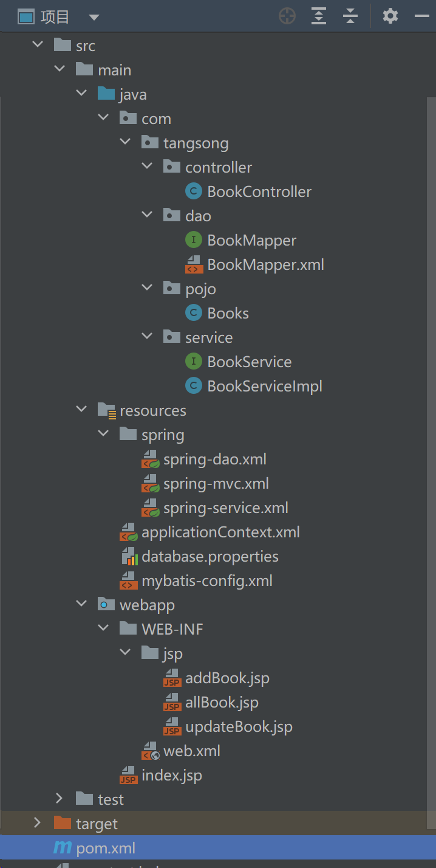Select BookMapper.xml file name

click(265, 264)
